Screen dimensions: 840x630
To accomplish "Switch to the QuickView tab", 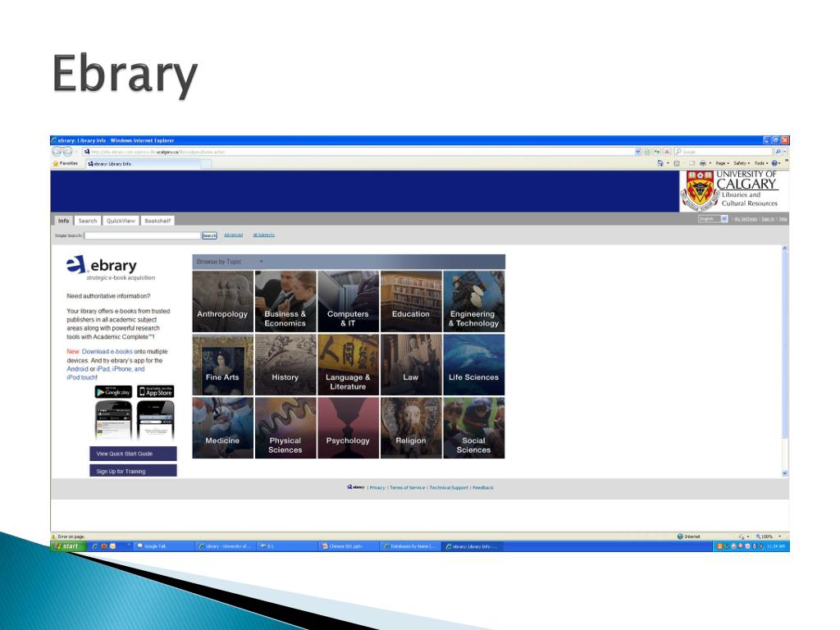I will pyautogui.click(x=121, y=221).
